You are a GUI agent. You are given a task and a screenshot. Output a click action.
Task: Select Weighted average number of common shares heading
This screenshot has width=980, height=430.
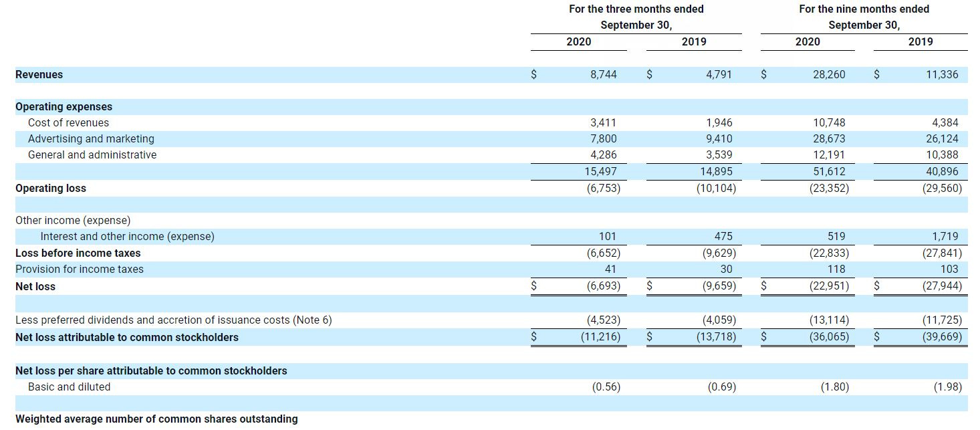point(156,419)
